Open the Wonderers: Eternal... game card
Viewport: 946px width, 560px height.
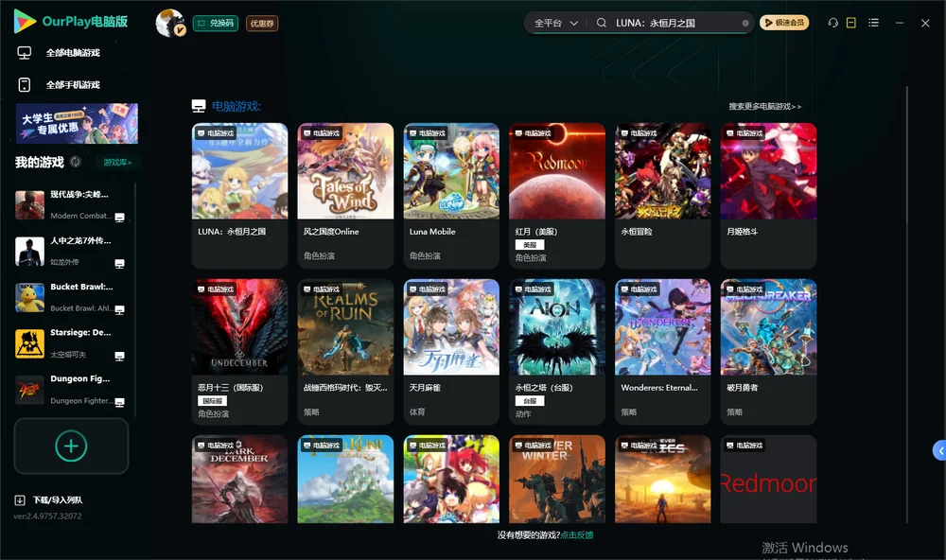663,352
